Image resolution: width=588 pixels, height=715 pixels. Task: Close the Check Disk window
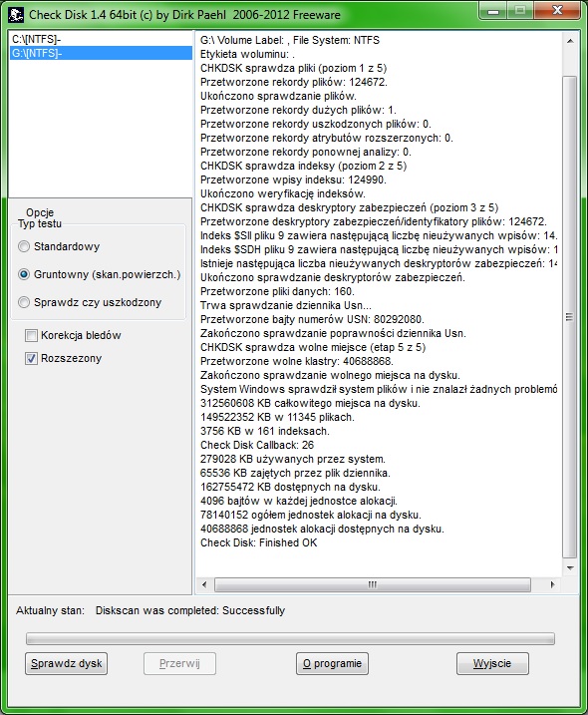tap(557, 11)
